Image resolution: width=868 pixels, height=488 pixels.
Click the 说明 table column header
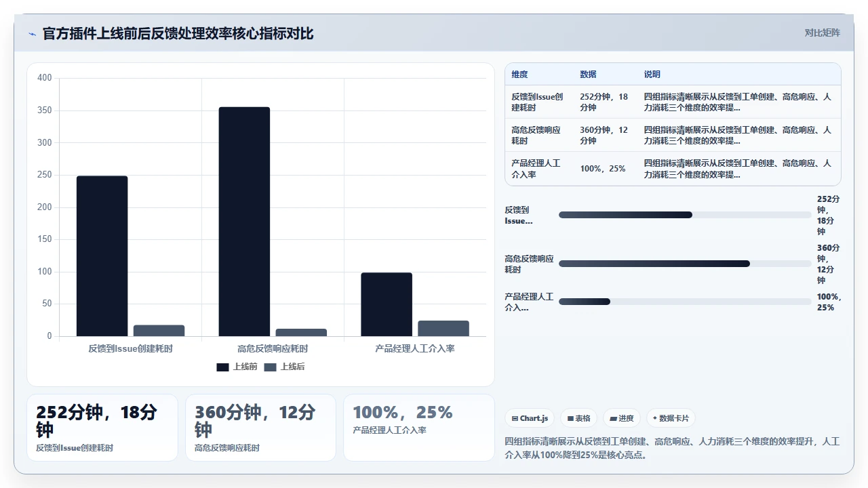[x=652, y=75]
